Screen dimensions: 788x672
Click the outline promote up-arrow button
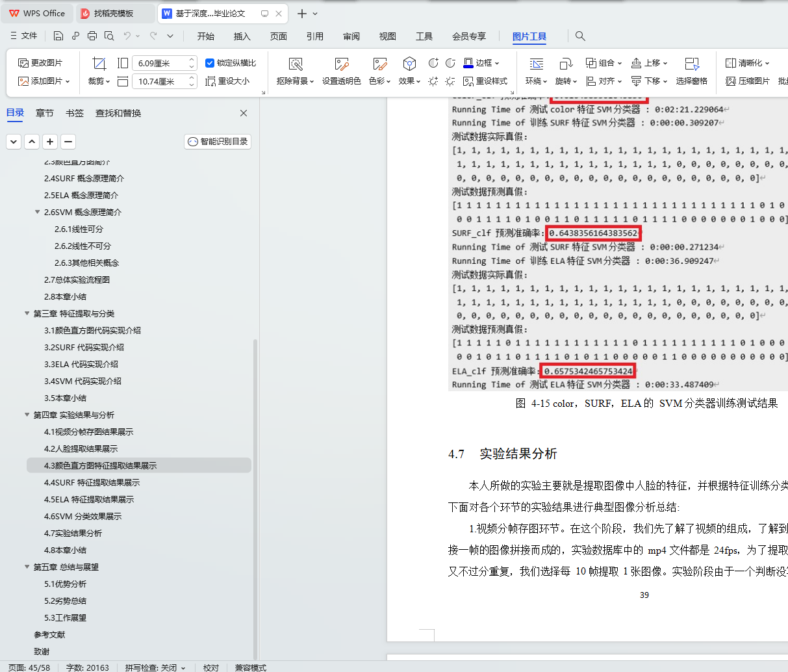coord(32,142)
